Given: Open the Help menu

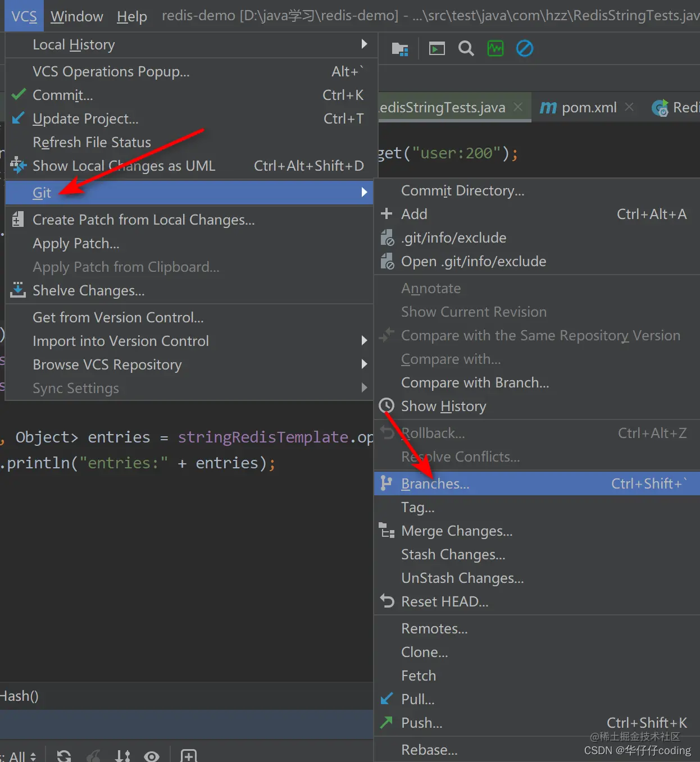Looking at the screenshot, I should [132, 16].
